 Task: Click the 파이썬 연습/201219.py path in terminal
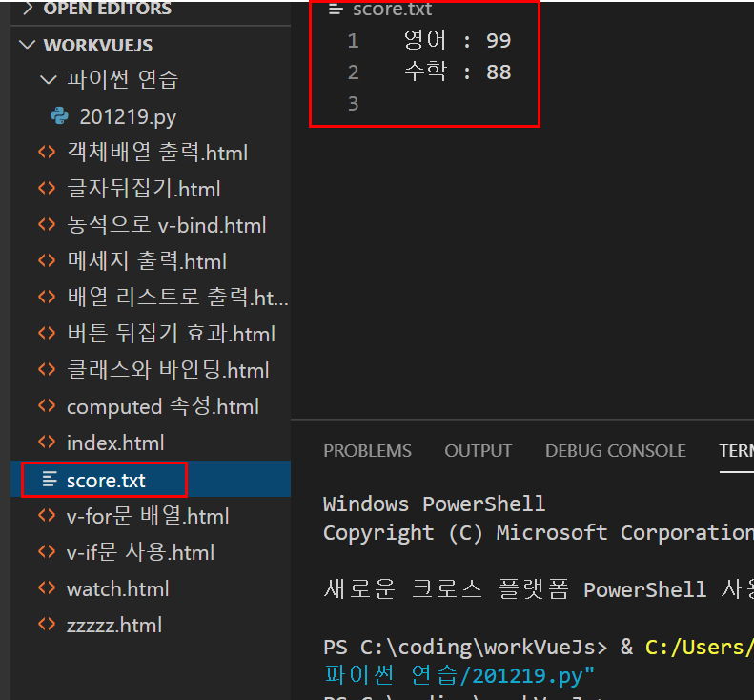pos(459,675)
